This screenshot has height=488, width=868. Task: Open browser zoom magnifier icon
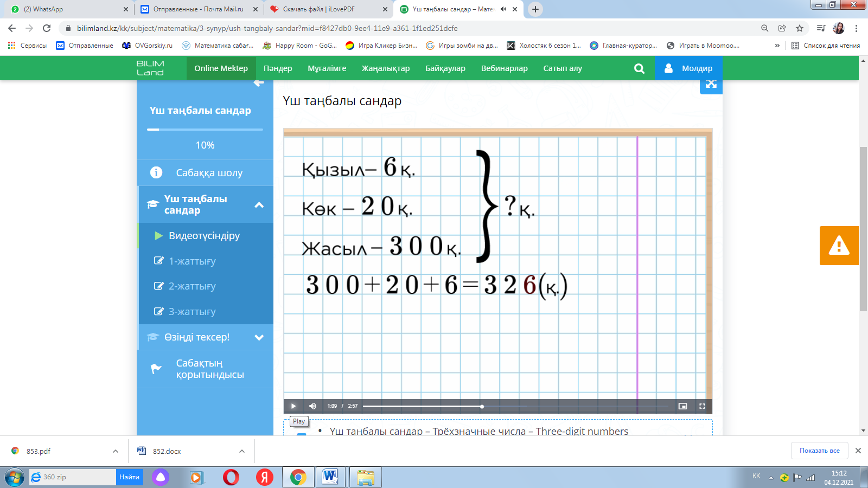tap(765, 28)
